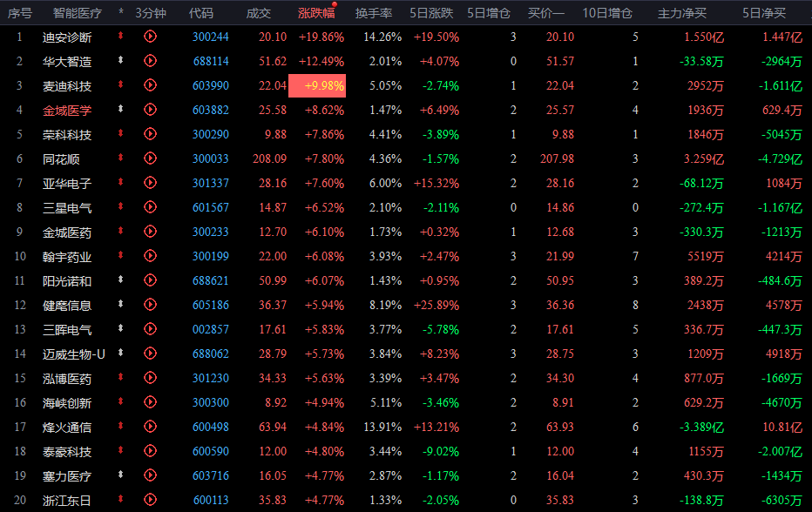Open 3-minute chart icon for 迈威生物-U

tap(150, 353)
